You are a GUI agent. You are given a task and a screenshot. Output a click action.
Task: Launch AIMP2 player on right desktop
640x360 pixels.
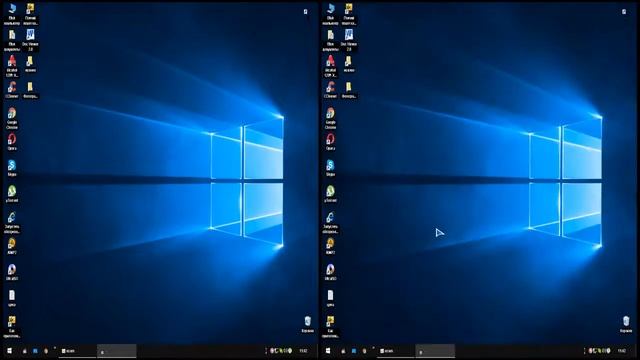tap(330, 247)
